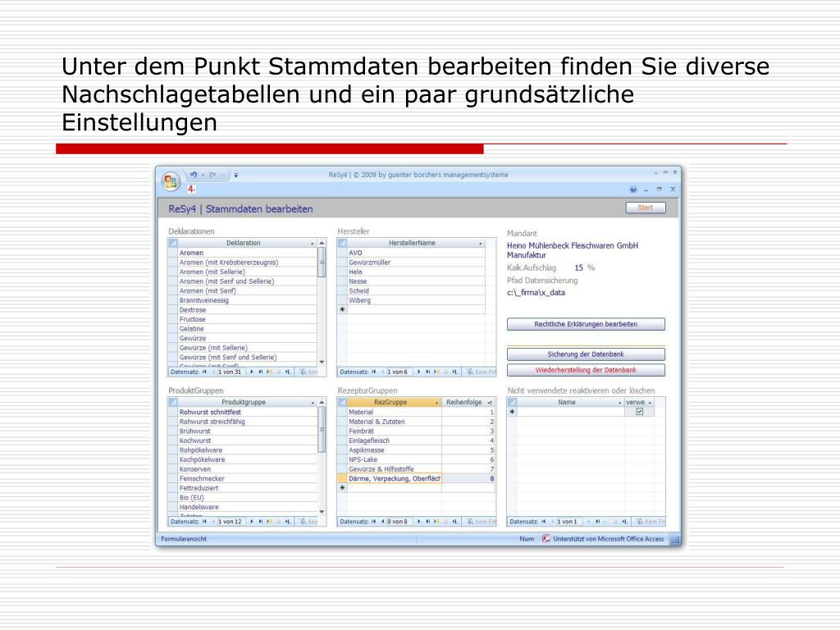Select the Gewürzmüller manufacturer row

tap(416, 262)
